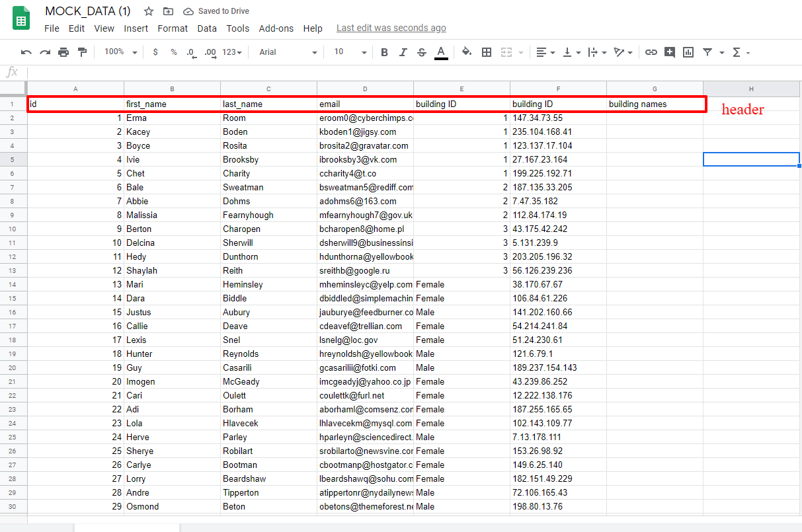802x532 pixels.
Task: Toggle strikethrough formatting
Action: pos(422,52)
